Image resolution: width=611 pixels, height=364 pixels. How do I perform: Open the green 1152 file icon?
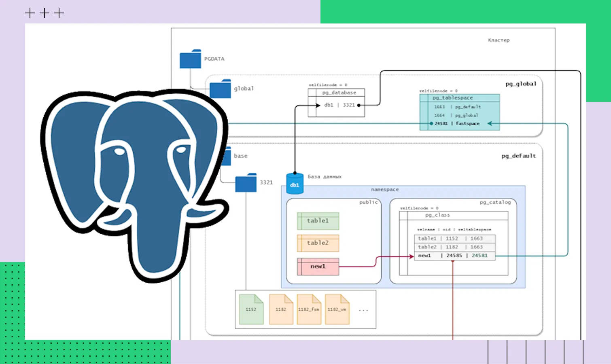click(251, 309)
